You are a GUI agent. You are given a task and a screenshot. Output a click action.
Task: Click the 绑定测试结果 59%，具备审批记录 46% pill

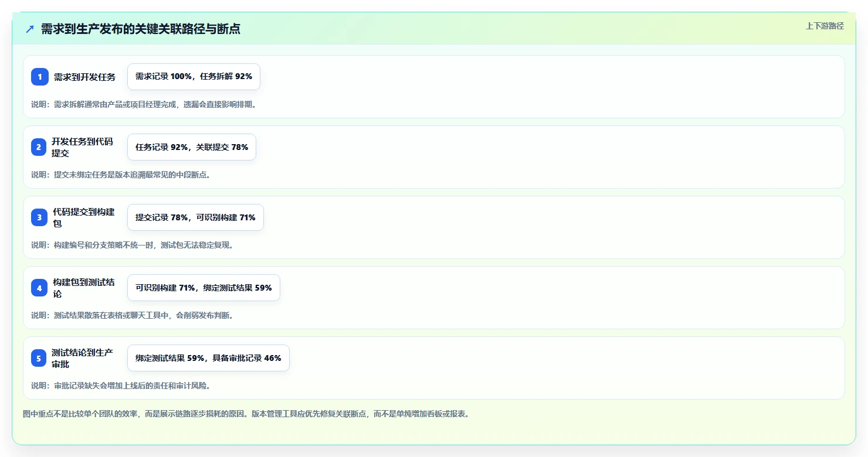click(208, 358)
